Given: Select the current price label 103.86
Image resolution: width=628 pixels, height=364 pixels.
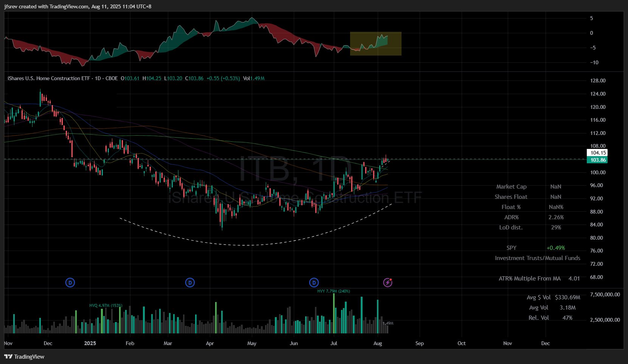Looking at the screenshot, I should (x=597, y=160).
